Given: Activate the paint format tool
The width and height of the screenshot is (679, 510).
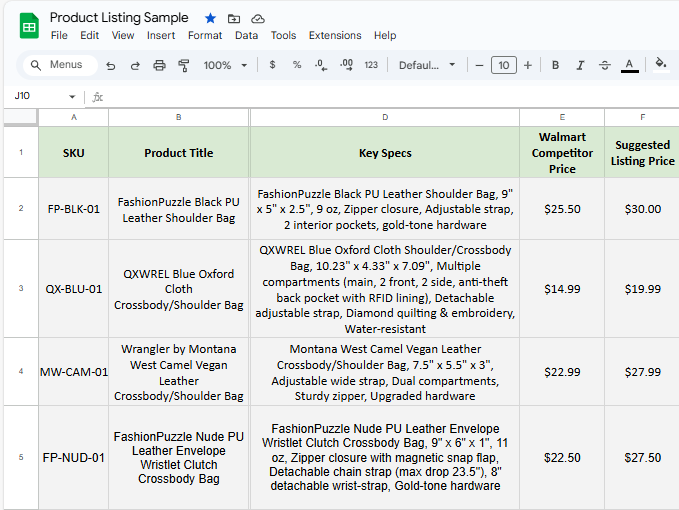Looking at the screenshot, I should pos(184,65).
